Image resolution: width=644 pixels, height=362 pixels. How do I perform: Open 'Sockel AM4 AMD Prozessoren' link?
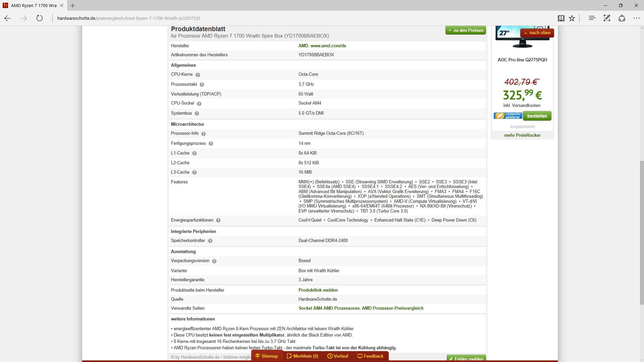(x=329, y=308)
